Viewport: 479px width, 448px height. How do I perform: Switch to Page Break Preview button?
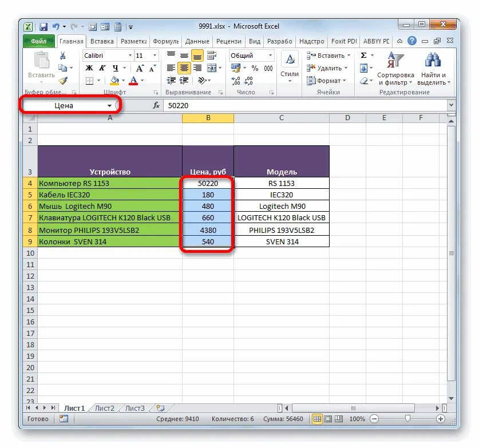click(x=338, y=419)
